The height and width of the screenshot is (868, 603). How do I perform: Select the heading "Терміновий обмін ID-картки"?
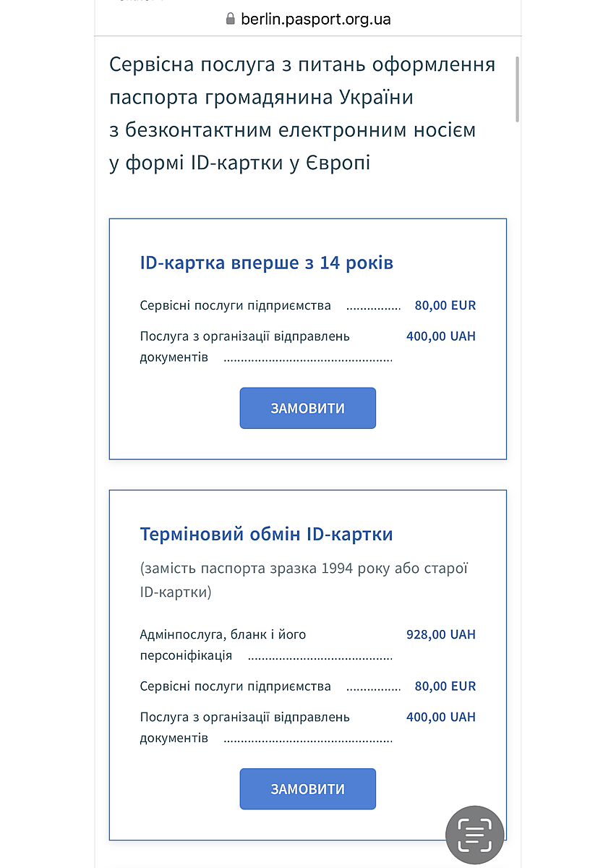pos(266,534)
